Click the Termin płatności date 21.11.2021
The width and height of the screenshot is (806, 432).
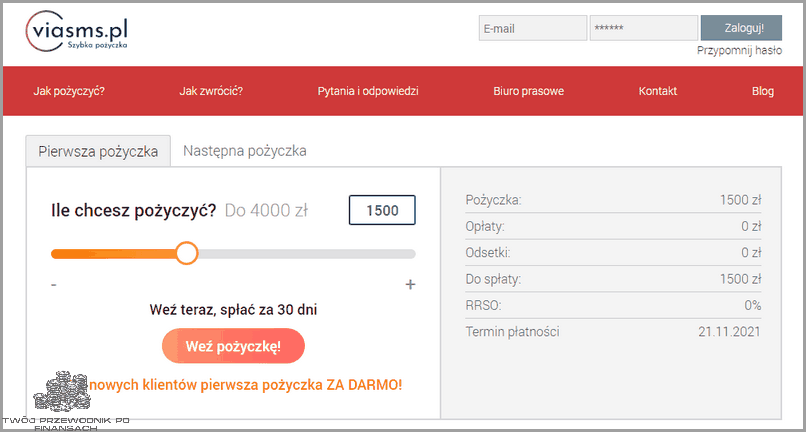(729, 332)
